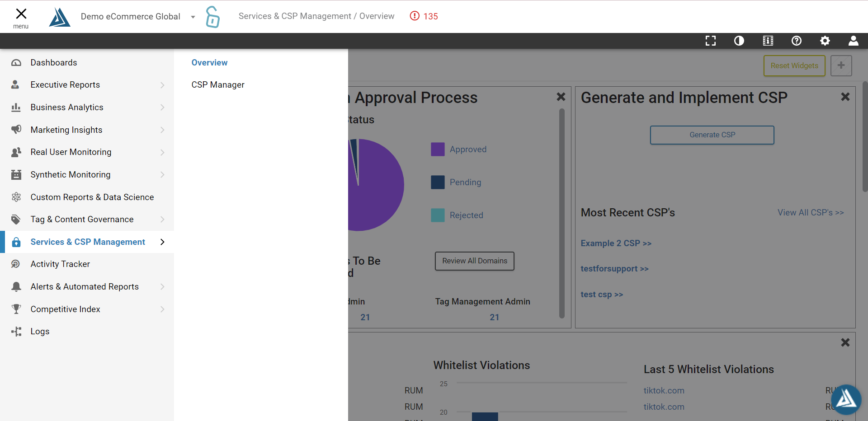Toggle the Rejected legend swatch
The height and width of the screenshot is (421, 868).
coord(438,215)
